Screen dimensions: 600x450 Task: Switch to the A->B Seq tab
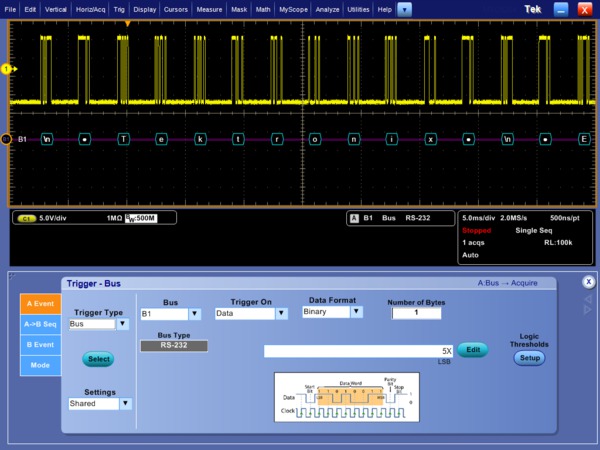pyautogui.click(x=39, y=324)
